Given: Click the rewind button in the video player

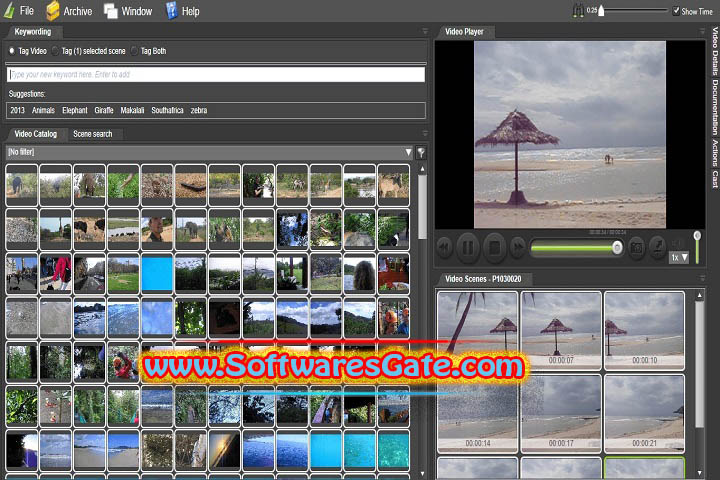Looking at the screenshot, I should (x=444, y=248).
